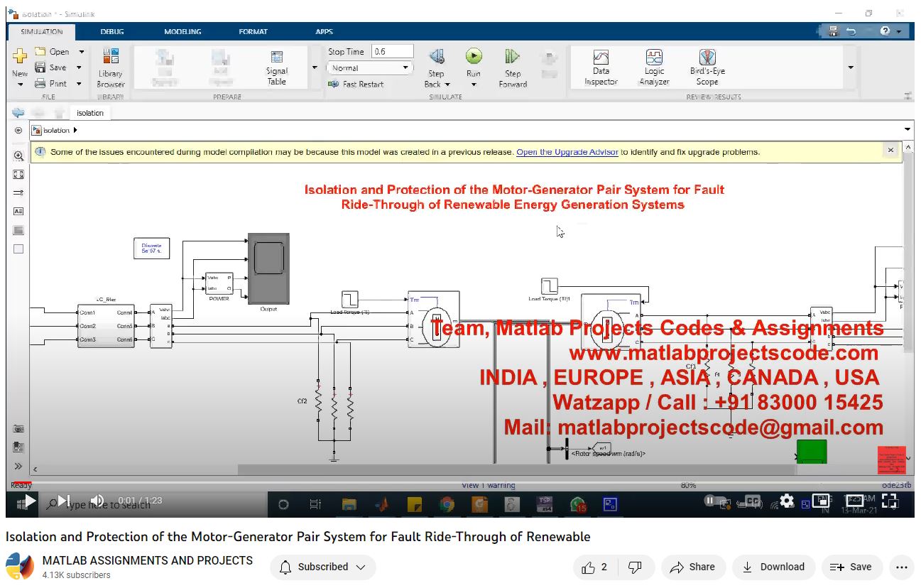Switch to the SIMULATION tab
921x588 pixels.
pos(41,31)
